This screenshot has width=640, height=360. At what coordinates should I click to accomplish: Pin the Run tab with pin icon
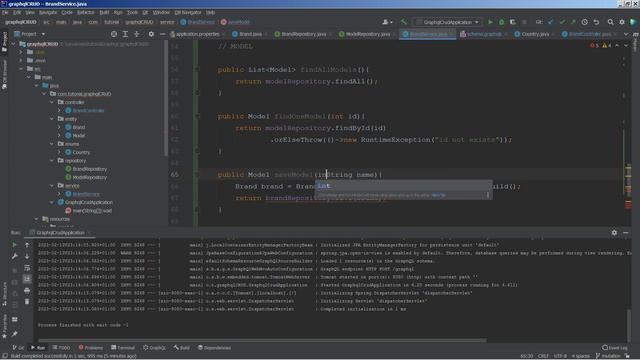click(15, 334)
